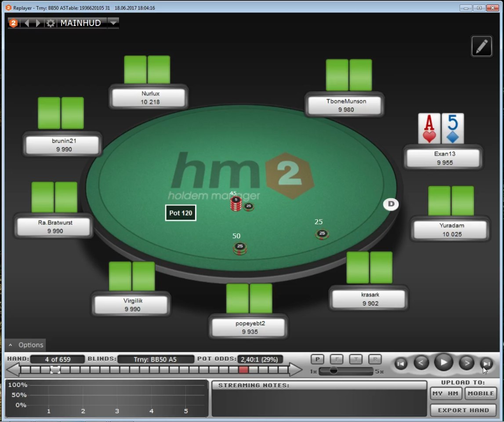Screen dimensions: 504x422
Task: Go to previous hand with left toolbar arrow
Action: point(27,23)
